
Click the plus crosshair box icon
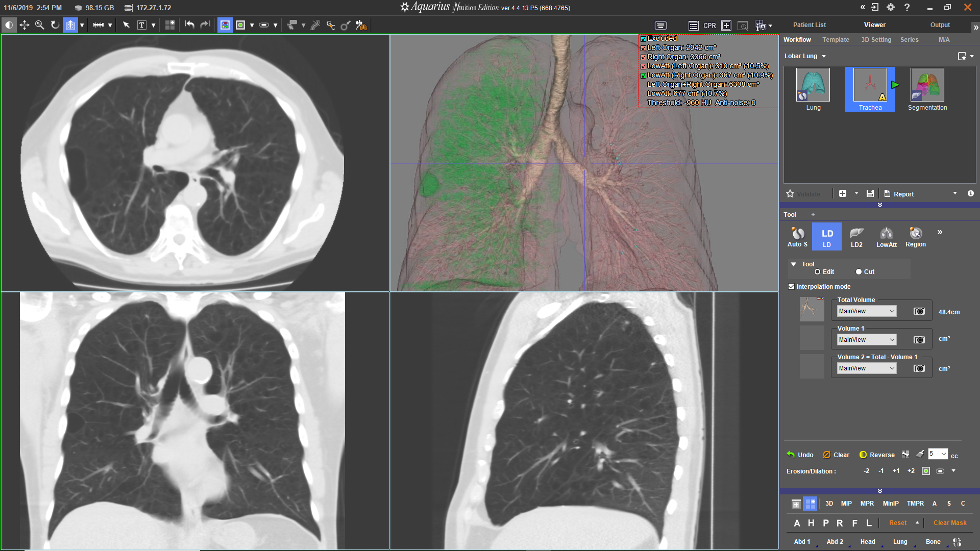tap(726, 26)
